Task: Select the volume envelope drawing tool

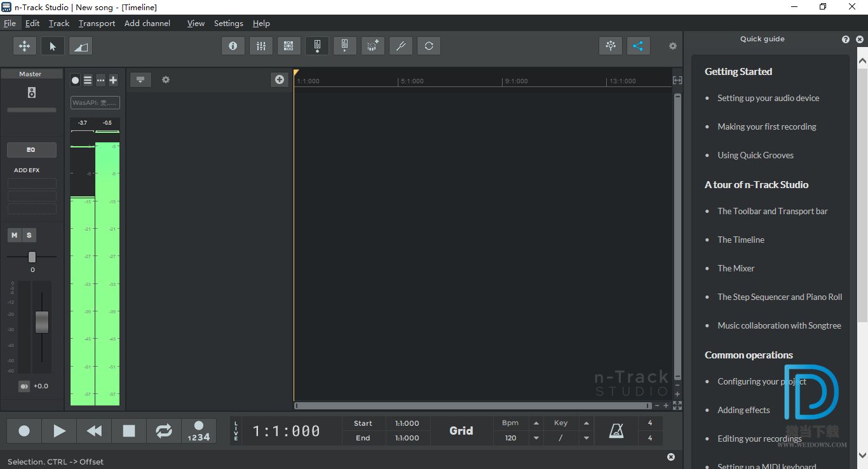Action: [81, 46]
